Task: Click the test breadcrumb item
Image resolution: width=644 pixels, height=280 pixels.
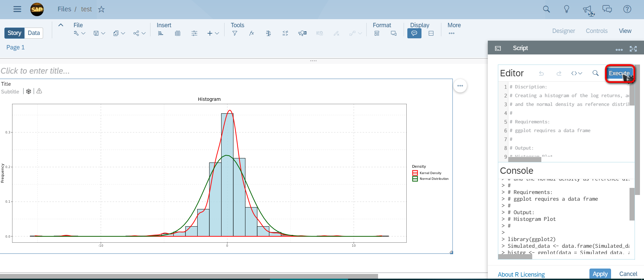Action: click(87, 9)
